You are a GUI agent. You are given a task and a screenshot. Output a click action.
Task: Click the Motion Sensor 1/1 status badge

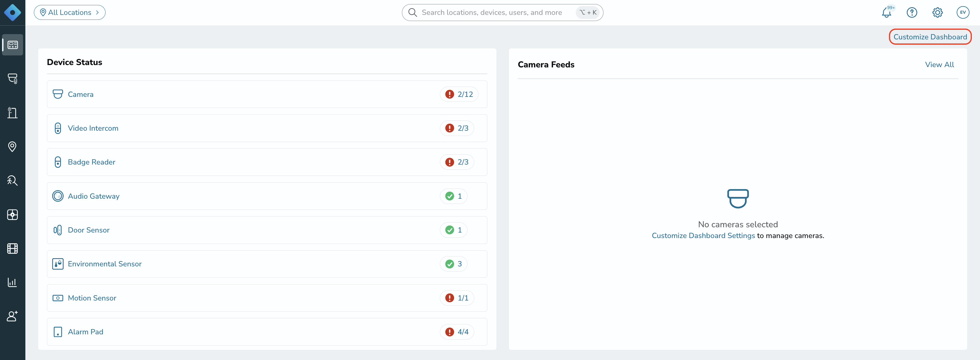456,298
